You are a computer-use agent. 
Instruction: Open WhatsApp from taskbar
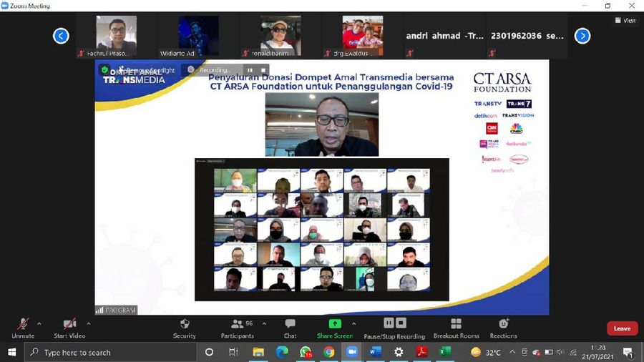[x=306, y=352]
